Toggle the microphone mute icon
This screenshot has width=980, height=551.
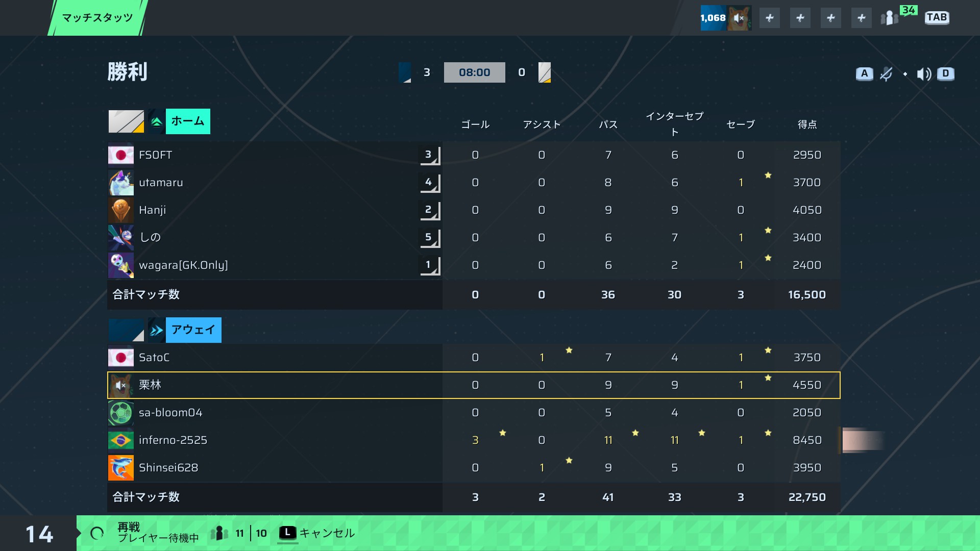[x=887, y=74]
